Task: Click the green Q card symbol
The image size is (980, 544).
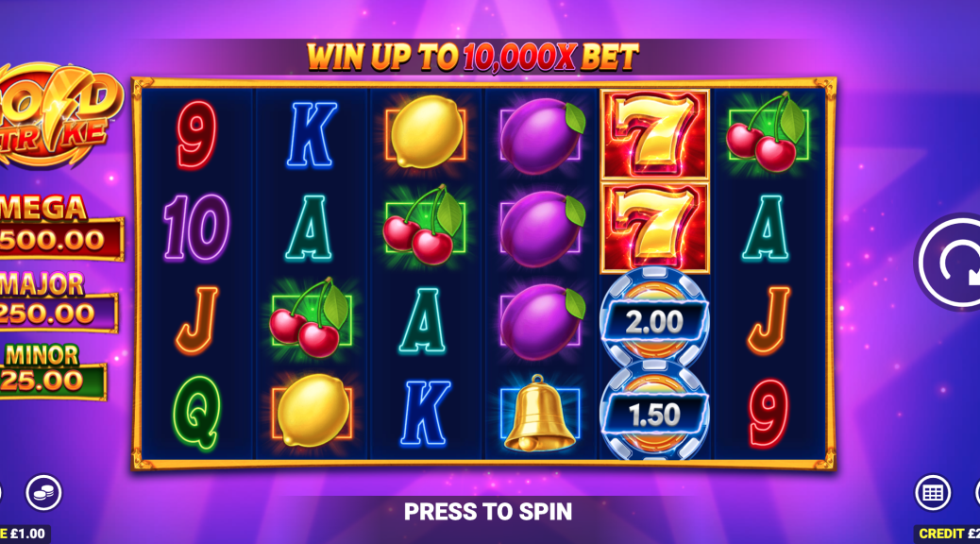Action: 197,414
